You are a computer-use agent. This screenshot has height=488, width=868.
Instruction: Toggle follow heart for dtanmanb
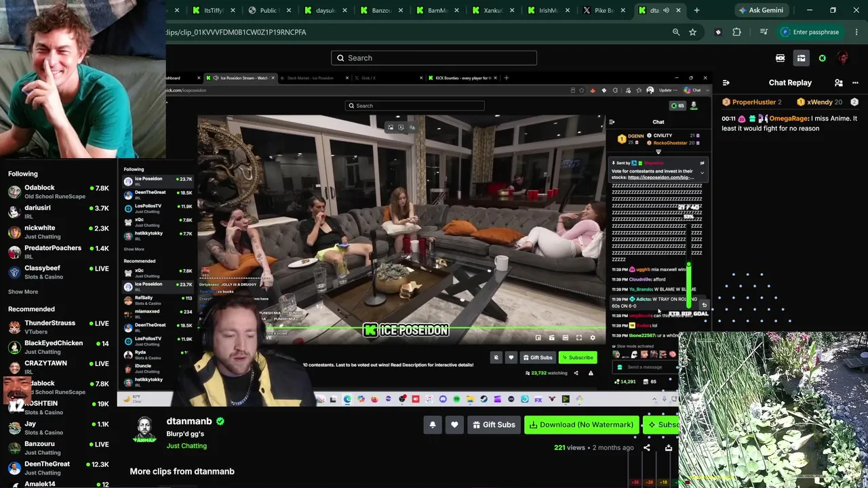pos(454,425)
